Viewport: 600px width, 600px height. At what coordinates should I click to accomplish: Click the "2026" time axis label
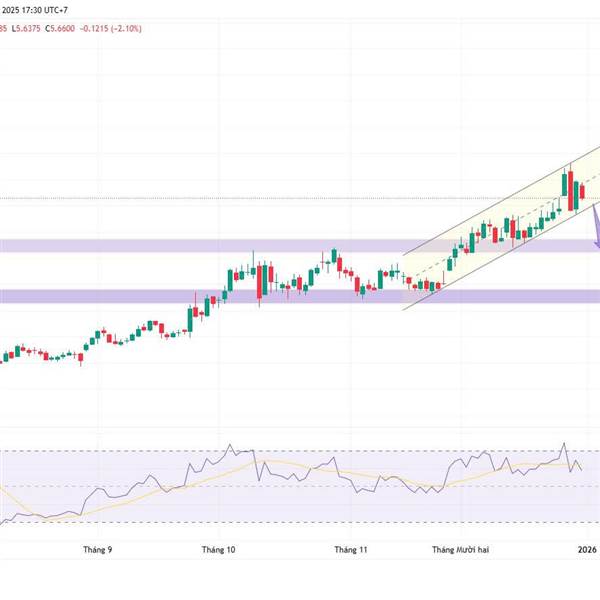click(587, 550)
